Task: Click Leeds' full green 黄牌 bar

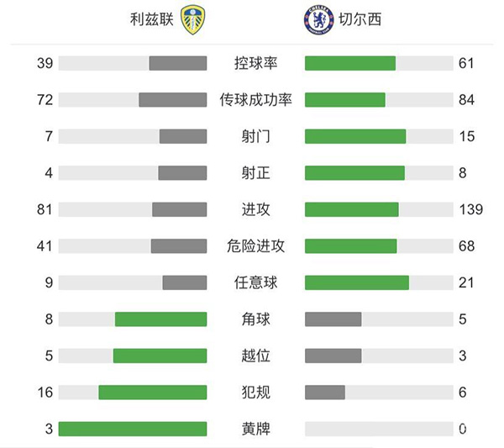Action: coord(133,429)
